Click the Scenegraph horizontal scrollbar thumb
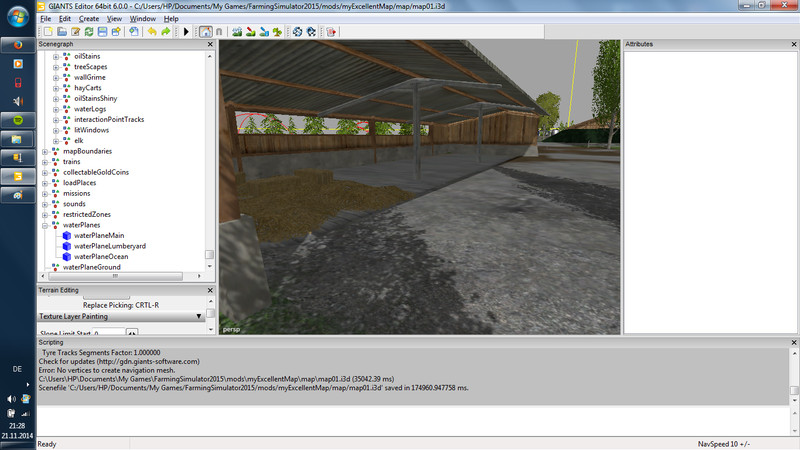This screenshot has width=800, height=450. pos(115,276)
